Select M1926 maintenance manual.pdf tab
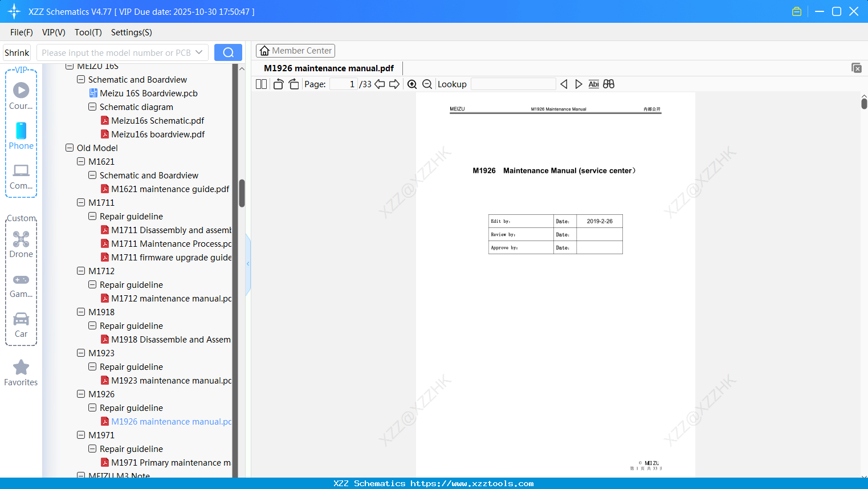The height and width of the screenshot is (489, 868). tap(329, 68)
